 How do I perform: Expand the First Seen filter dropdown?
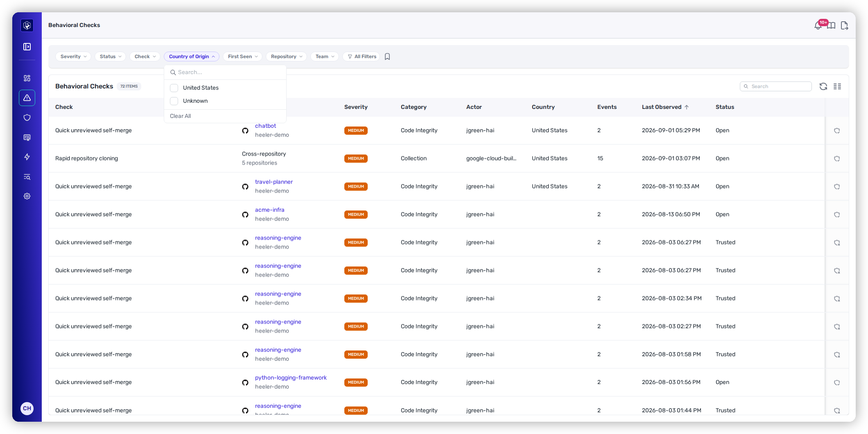click(x=243, y=57)
